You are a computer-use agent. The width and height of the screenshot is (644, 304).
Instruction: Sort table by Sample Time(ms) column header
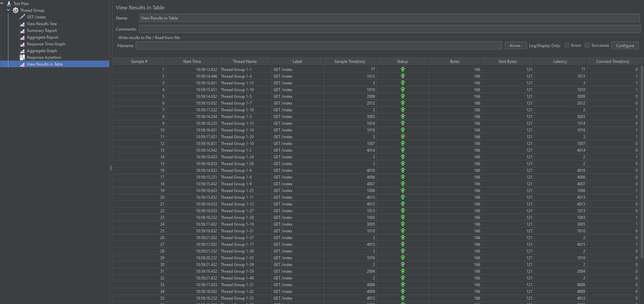[x=349, y=62]
